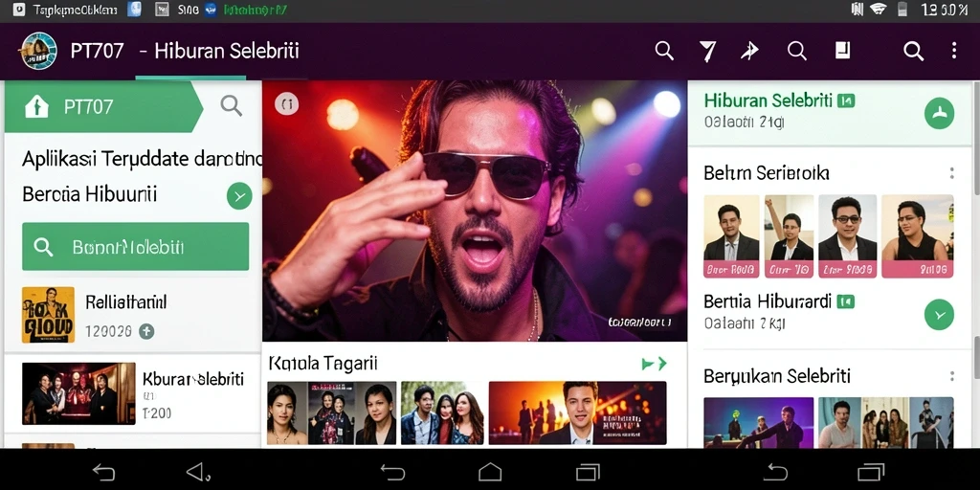The image size is (980, 490).
Task: Tap the center recent apps navigation button
Action: coord(588,472)
